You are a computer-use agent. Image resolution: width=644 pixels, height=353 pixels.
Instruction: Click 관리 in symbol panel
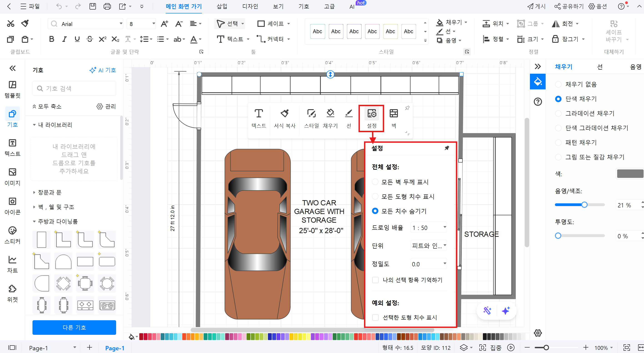tap(106, 106)
